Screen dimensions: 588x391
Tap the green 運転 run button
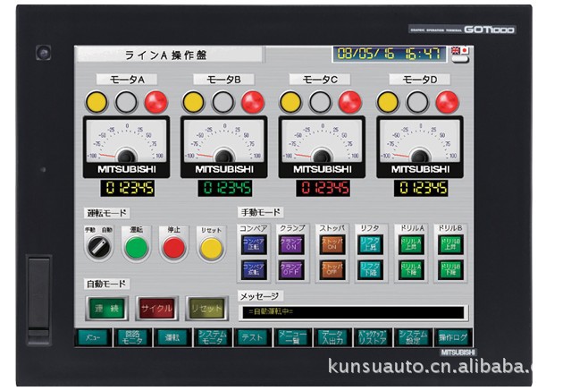(136, 248)
